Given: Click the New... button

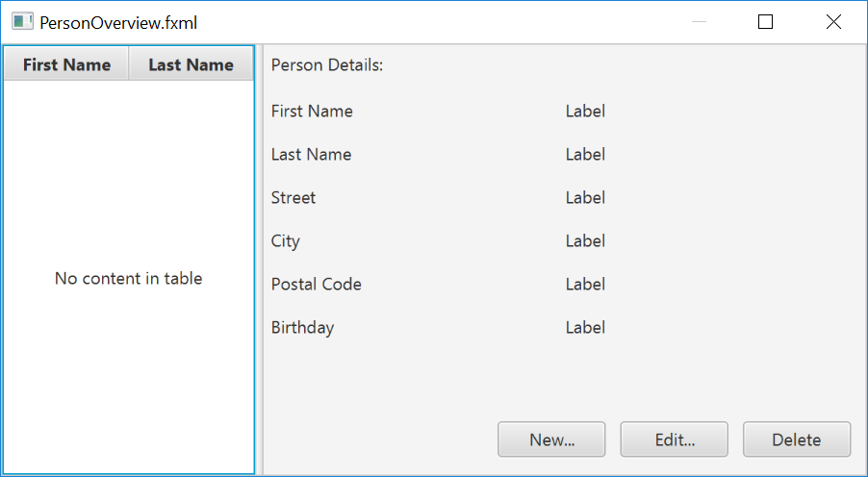Looking at the screenshot, I should tap(551, 439).
